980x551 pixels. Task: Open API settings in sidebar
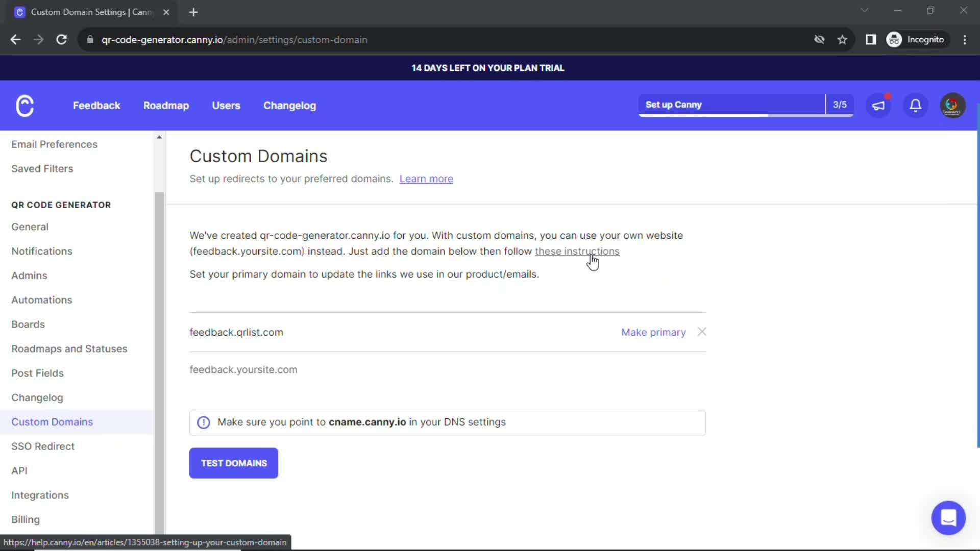point(19,471)
